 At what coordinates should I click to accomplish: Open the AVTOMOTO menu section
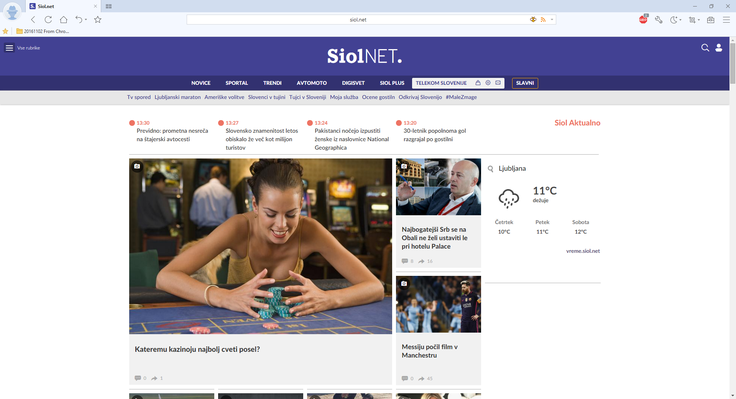click(312, 83)
